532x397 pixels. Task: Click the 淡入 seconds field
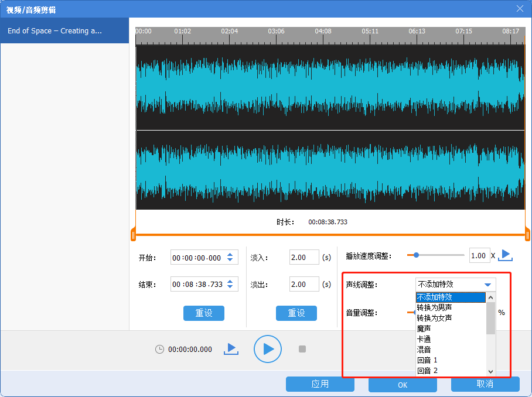304,257
